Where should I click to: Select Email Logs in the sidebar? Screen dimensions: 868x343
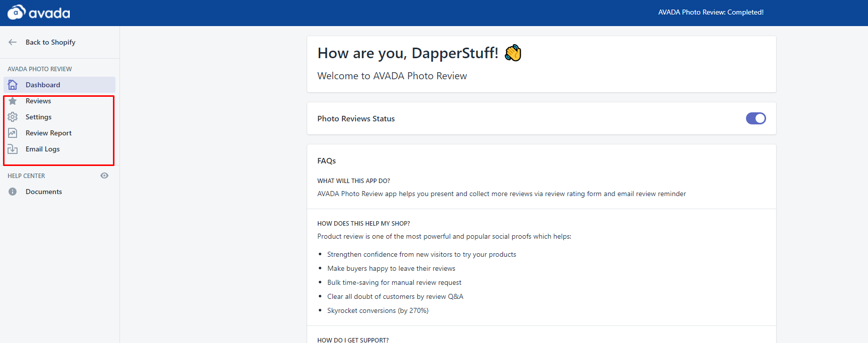pyautogui.click(x=59, y=149)
